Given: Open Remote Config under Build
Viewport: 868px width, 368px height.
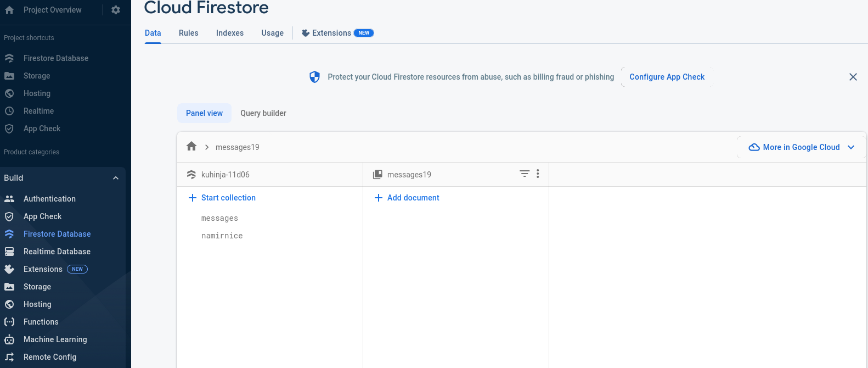Looking at the screenshot, I should coord(50,357).
